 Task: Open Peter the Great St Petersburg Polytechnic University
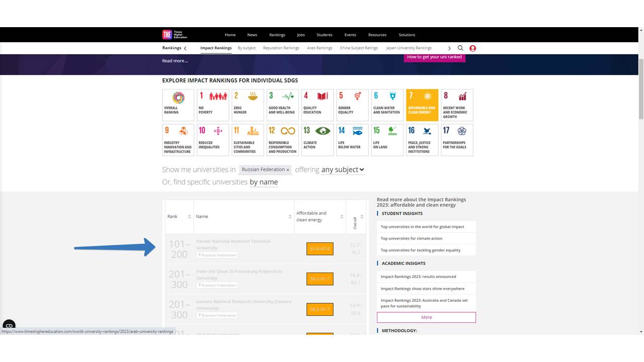point(239,275)
